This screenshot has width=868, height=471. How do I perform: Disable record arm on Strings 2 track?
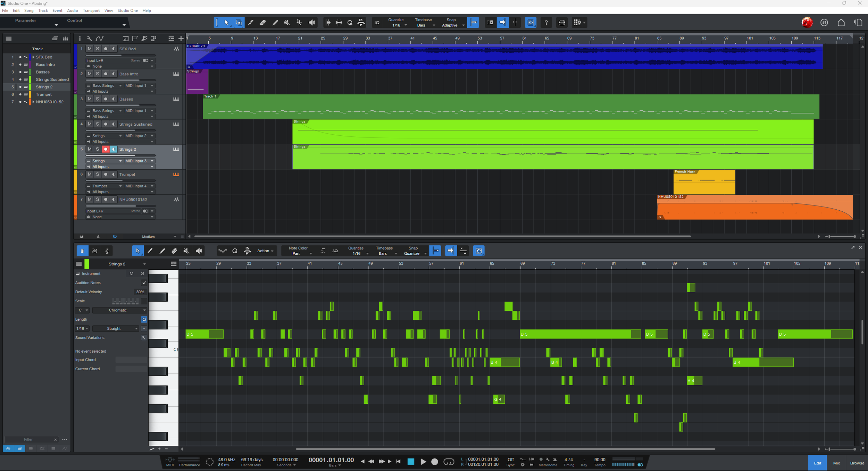point(106,149)
